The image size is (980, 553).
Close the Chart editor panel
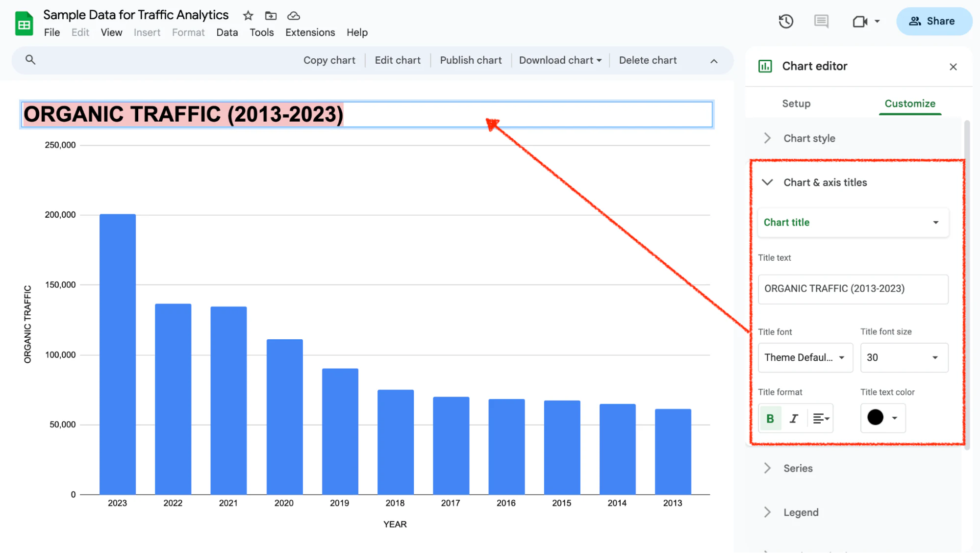coord(953,67)
